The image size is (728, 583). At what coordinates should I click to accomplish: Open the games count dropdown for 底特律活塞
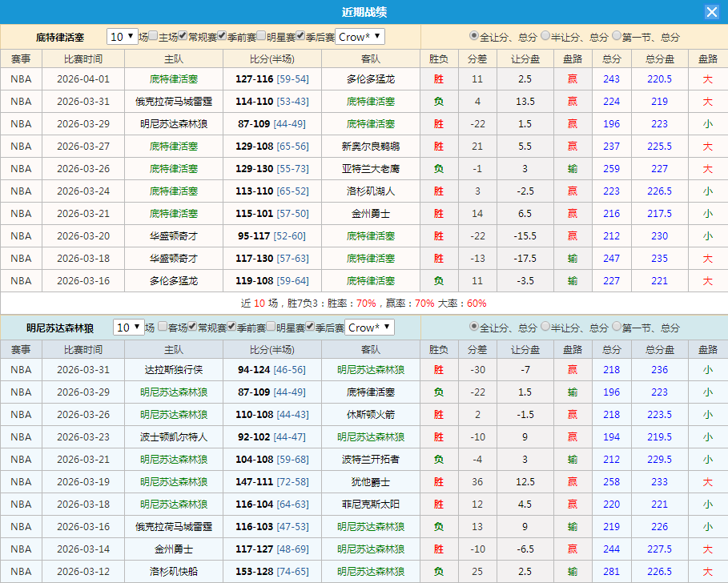point(122,36)
